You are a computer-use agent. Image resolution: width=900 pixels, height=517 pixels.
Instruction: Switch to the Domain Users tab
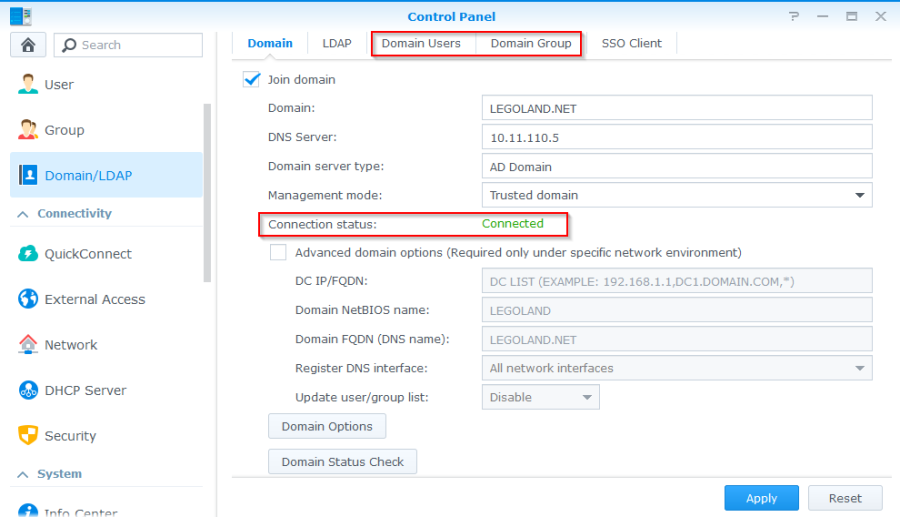tap(421, 44)
